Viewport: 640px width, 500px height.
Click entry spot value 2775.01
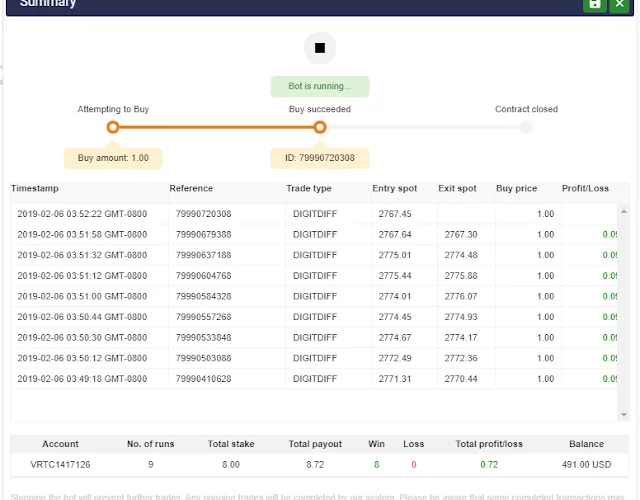[395, 255]
